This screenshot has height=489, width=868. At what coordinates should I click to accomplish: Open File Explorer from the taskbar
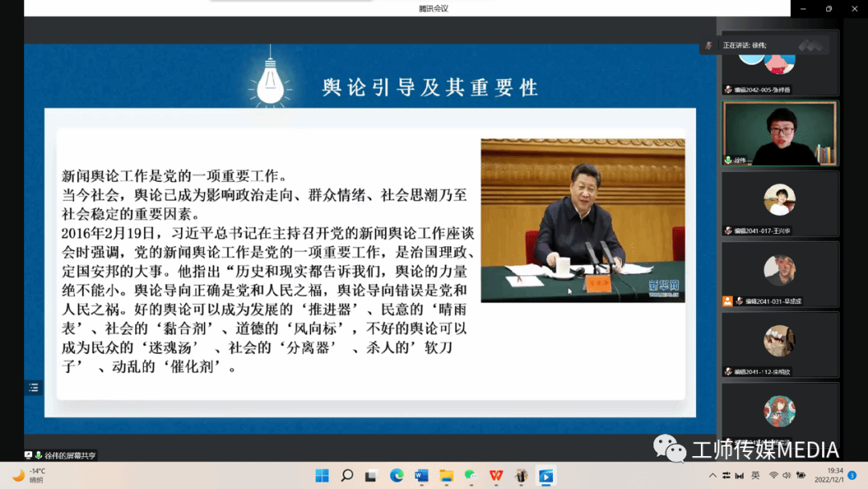(x=446, y=475)
